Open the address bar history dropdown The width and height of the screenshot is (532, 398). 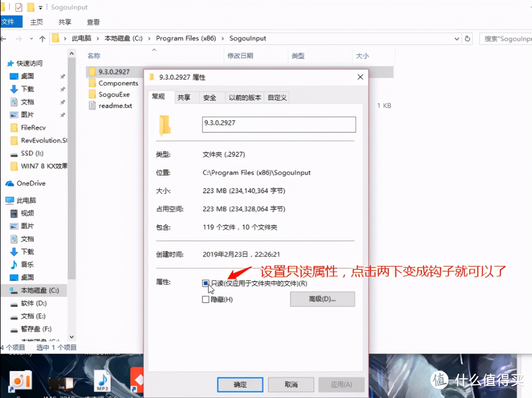pyautogui.click(x=457, y=39)
